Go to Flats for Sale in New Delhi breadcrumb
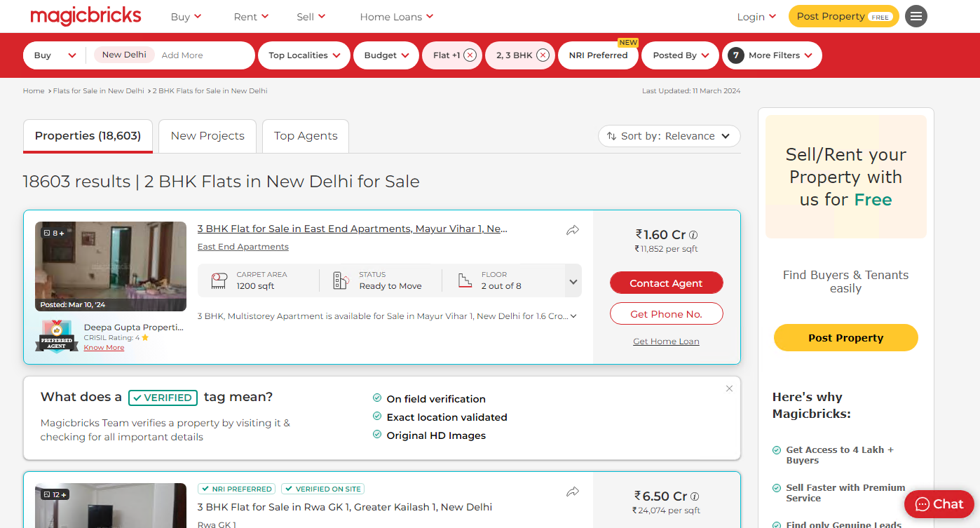The width and height of the screenshot is (980, 528). click(x=99, y=91)
